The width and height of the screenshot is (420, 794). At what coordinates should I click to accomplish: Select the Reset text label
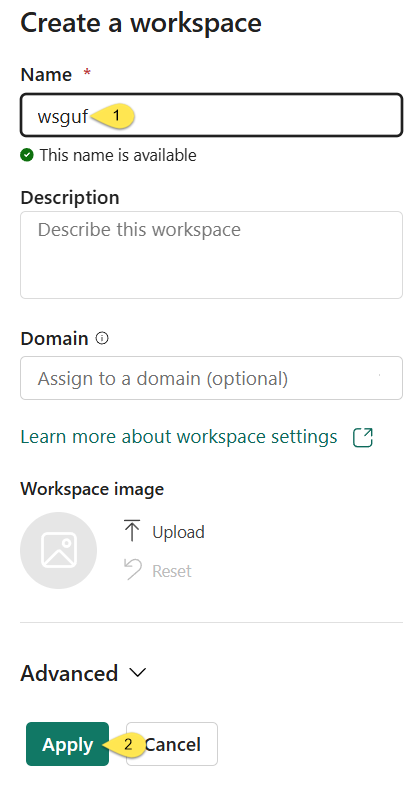point(172,571)
